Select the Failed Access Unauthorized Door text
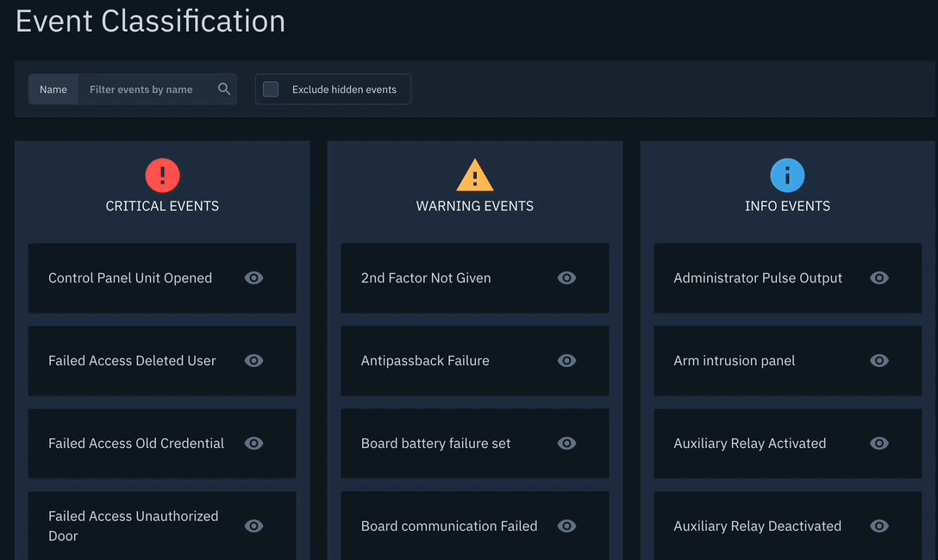 tap(133, 526)
